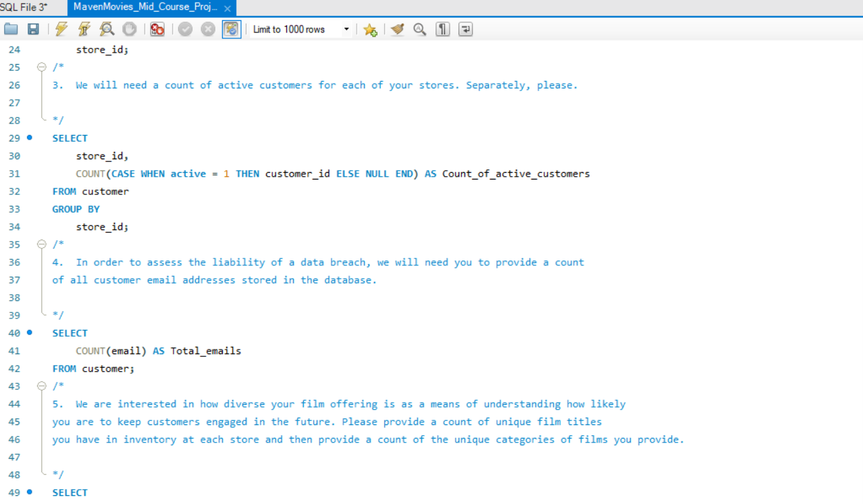Click the statement marker dot on line 40
This screenshot has width=863, height=504.
pyautogui.click(x=29, y=333)
